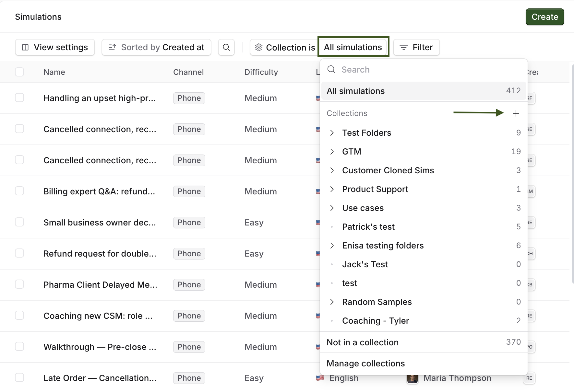Expand Customer Cloned Sims chevron
This screenshot has width=574, height=392.
pos(332,170)
